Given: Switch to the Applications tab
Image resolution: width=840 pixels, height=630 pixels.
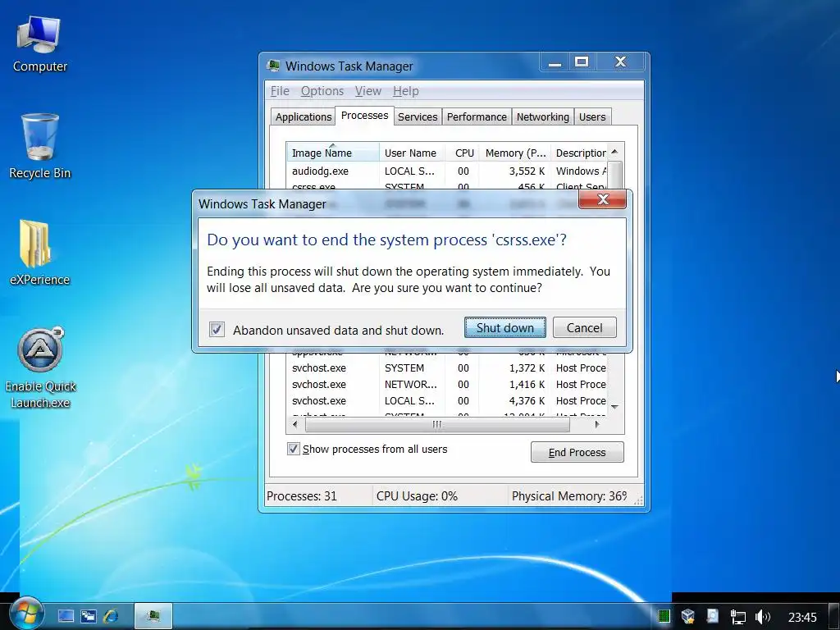Looking at the screenshot, I should [x=304, y=116].
